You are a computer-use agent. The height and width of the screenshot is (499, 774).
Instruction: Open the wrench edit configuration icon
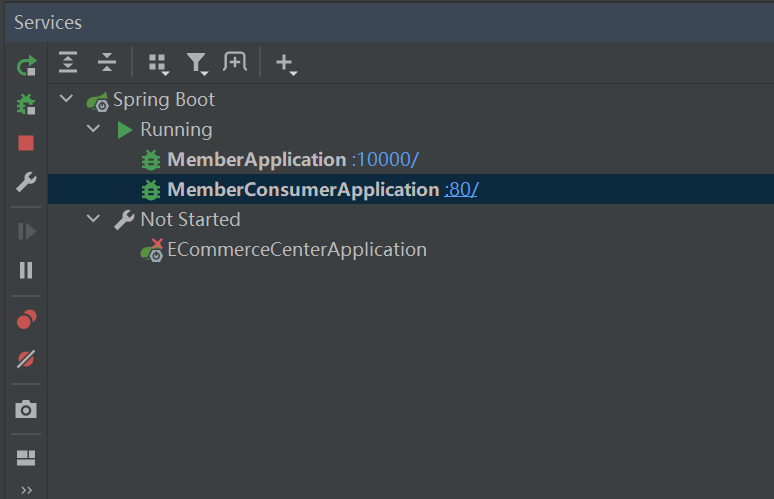pos(27,182)
